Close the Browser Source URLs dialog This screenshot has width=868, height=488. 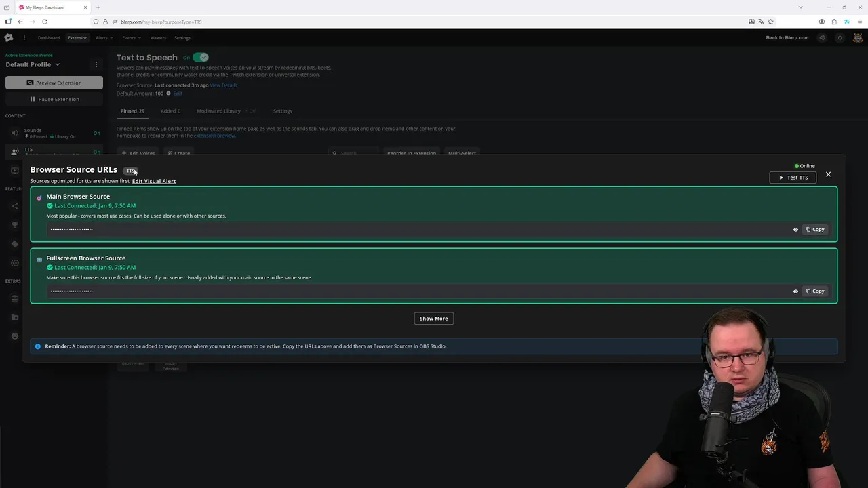828,174
